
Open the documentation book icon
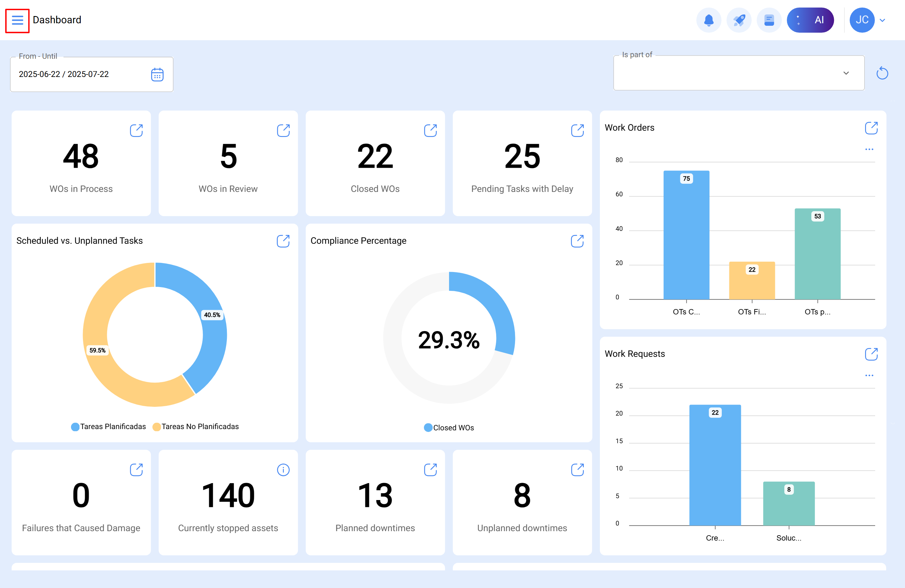click(769, 20)
